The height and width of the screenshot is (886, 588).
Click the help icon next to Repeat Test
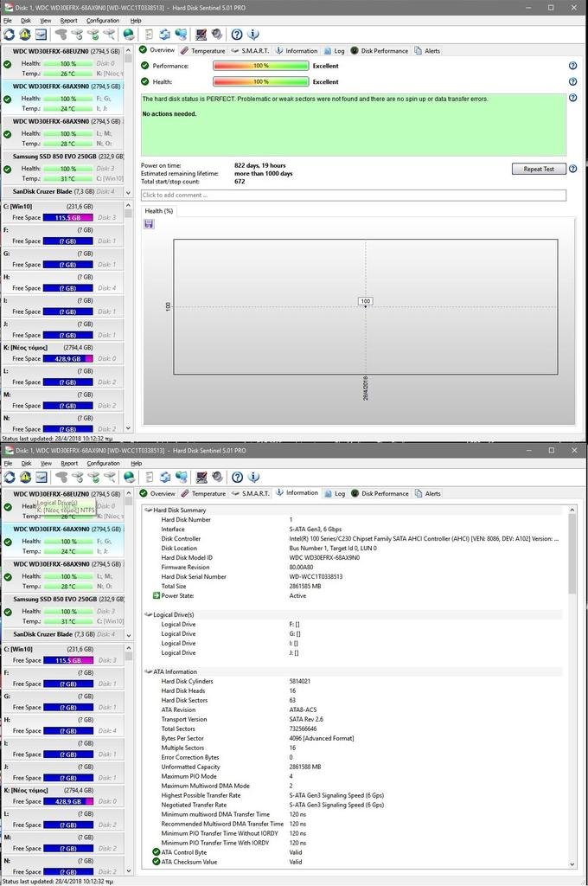(572, 169)
